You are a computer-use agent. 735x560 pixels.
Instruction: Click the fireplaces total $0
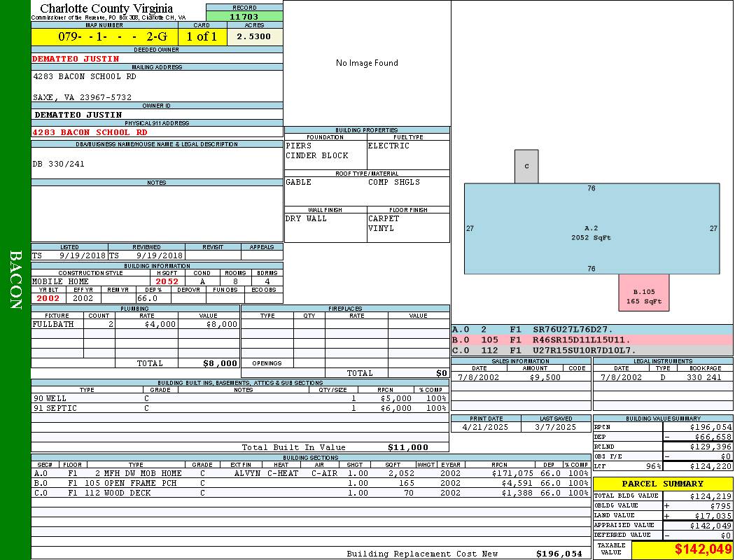[442, 373]
